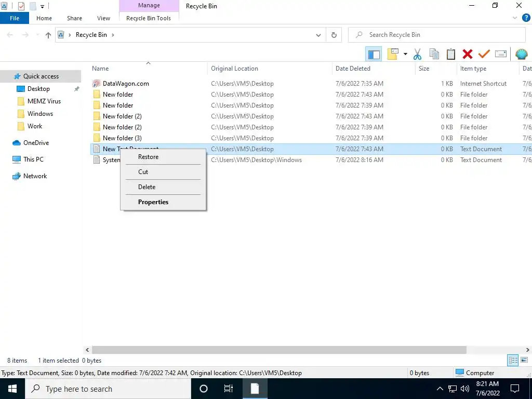Screen dimensions: 532x399
Task: Select This PC in the navigation pane
Action: [33, 159]
